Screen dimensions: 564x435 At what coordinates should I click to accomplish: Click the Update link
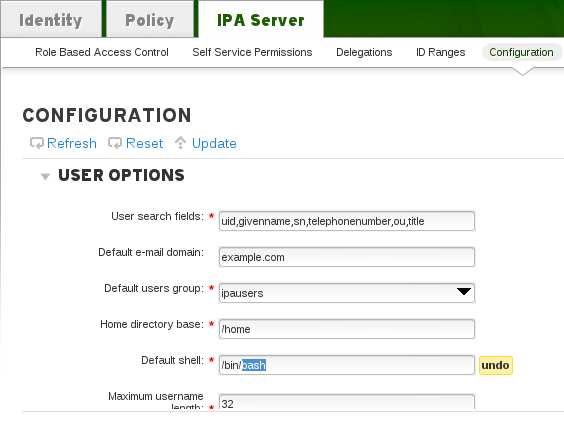214,143
